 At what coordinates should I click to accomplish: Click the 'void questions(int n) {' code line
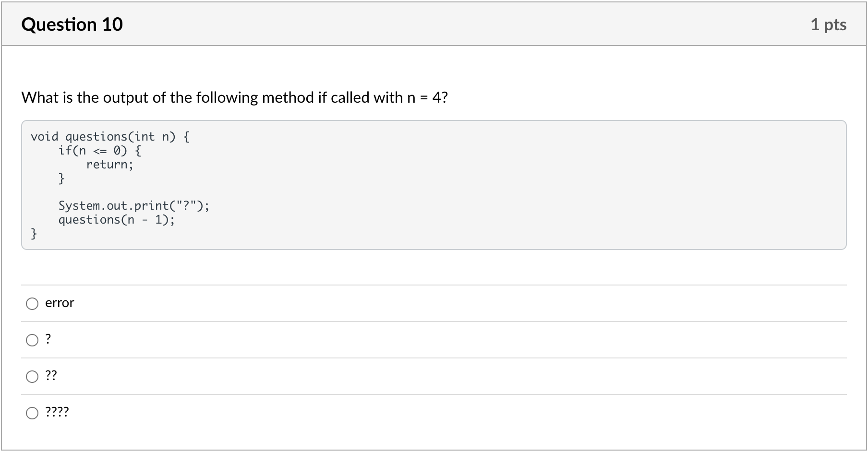tap(110, 137)
